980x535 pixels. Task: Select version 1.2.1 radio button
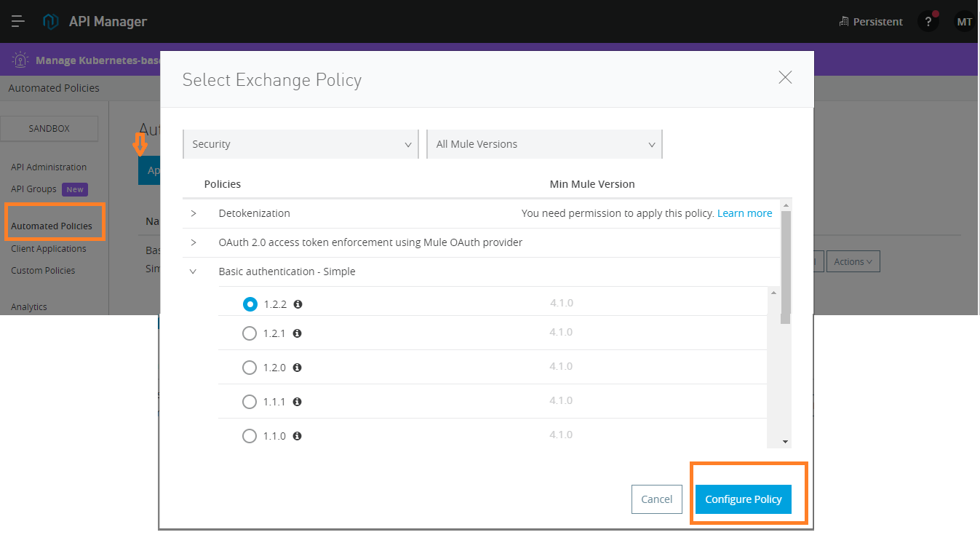pyautogui.click(x=250, y=333)
